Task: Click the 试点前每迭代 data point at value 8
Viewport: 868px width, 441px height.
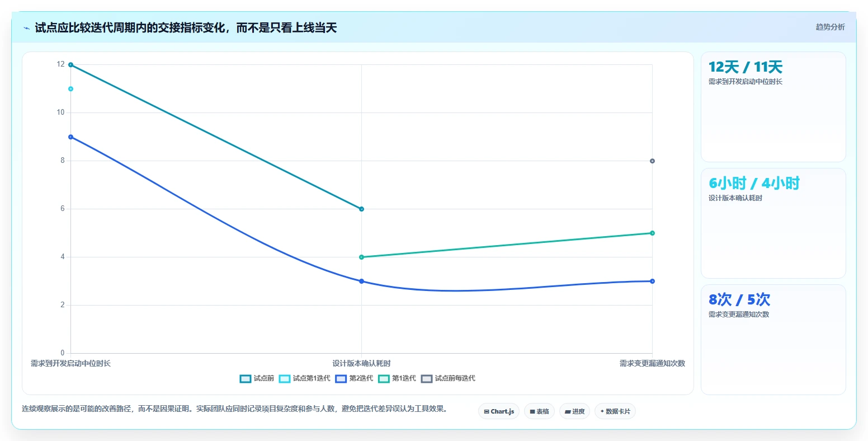Action: (652, 161)
